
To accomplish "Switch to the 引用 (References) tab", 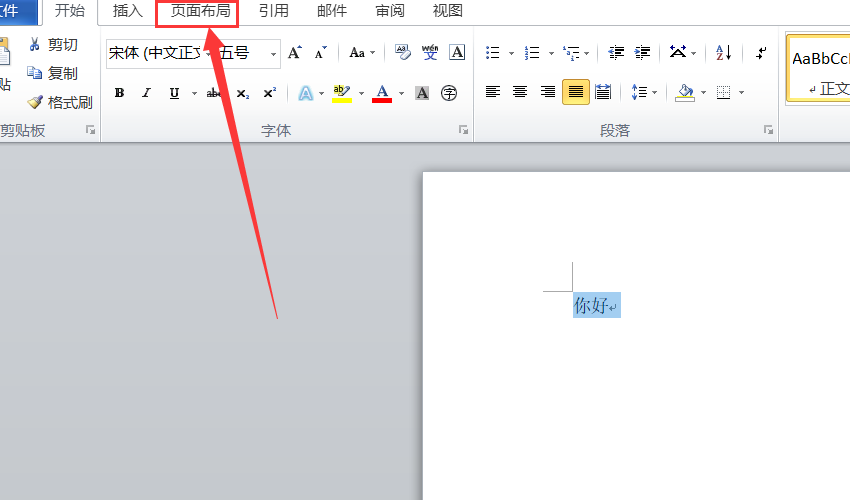I will tap(274, 10).
